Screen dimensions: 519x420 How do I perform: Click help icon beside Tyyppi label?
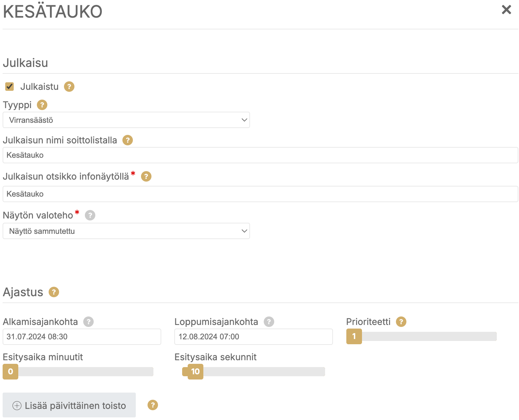click(x=42, y=105)
